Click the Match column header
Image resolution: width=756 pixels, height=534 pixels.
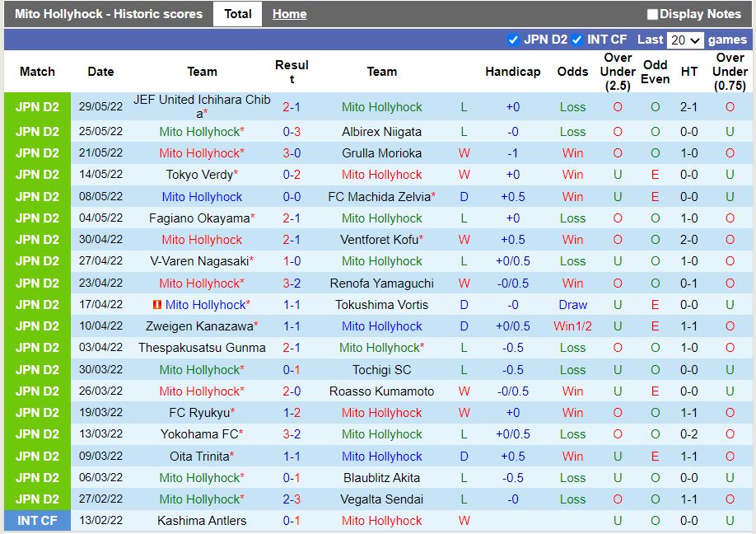point(37,72)
